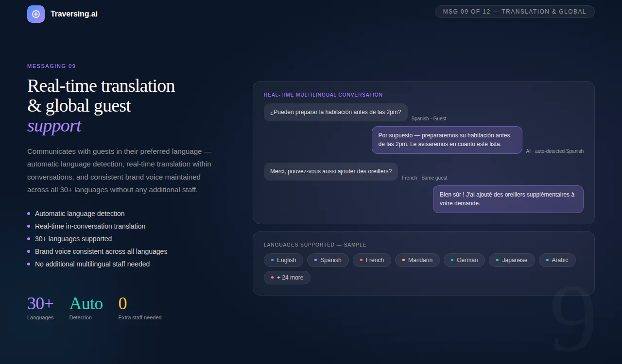Click the 'French · Same guest' label

tap(425, 178)
